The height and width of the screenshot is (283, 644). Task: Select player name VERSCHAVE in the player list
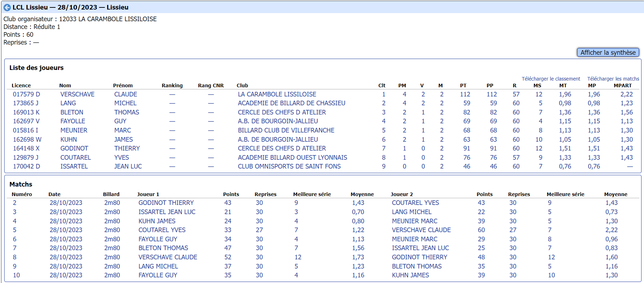click(x=77, y=94)
